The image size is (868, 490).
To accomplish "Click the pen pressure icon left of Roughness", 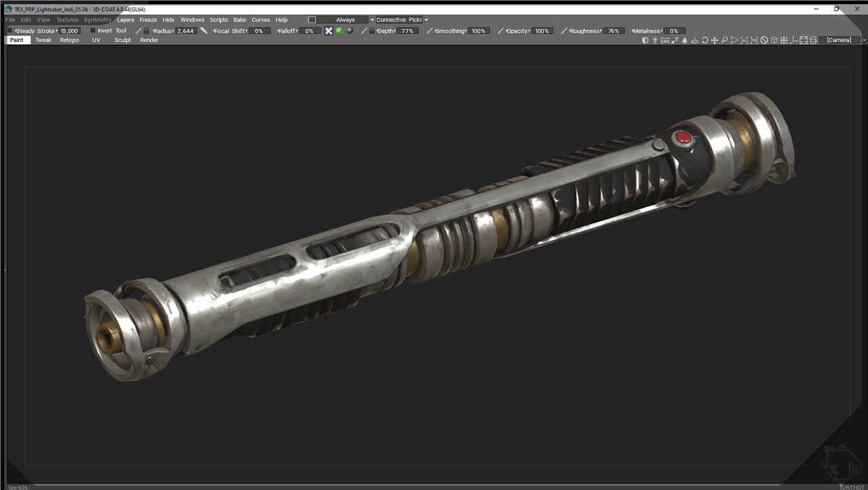I will coord(564,31).
